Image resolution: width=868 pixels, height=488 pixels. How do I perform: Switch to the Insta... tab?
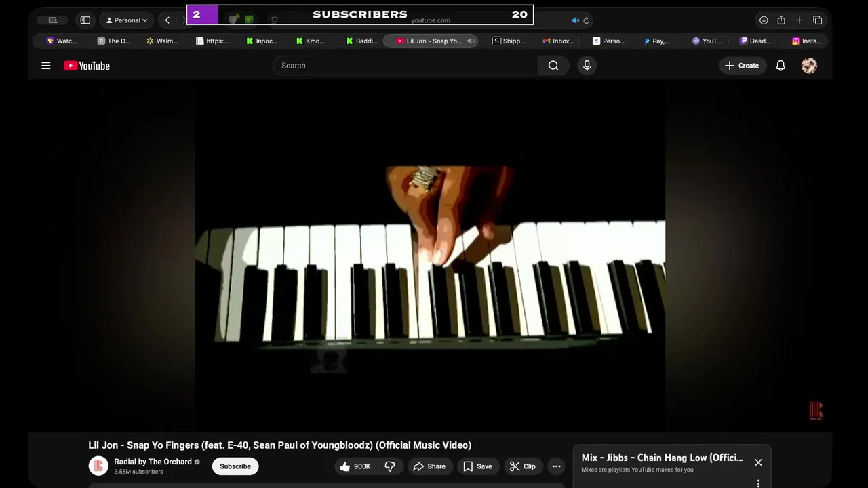(806, 41)
